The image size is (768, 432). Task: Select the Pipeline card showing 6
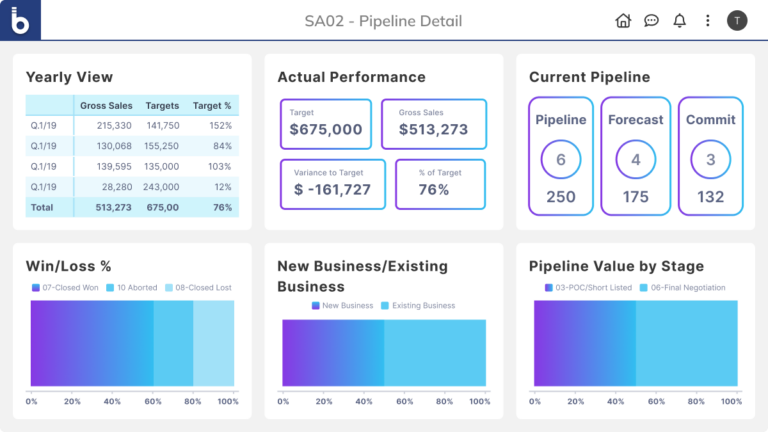click(561, 155)
